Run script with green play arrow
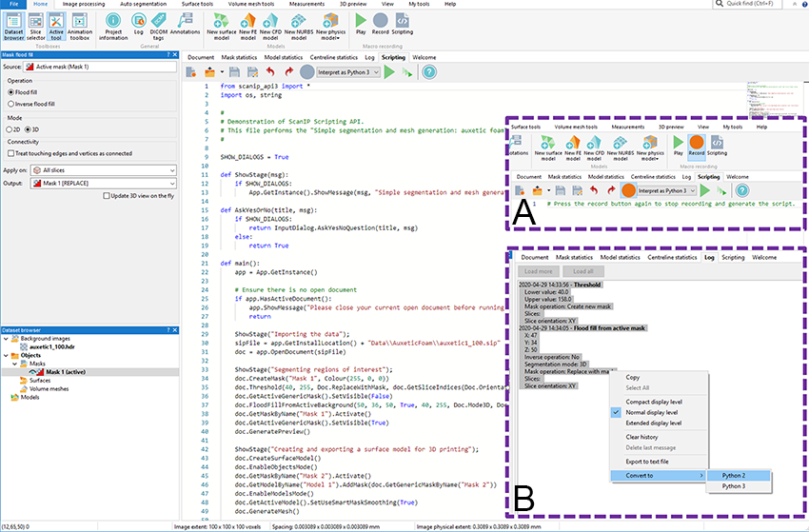The height and width of the screenshot is (532, 809). [389, 71]
